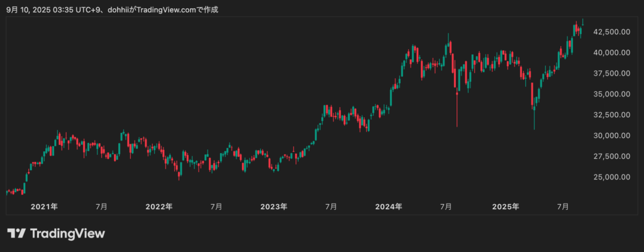
Task: Click the latest candle at the chart's right edge
Action: point(582,21)
